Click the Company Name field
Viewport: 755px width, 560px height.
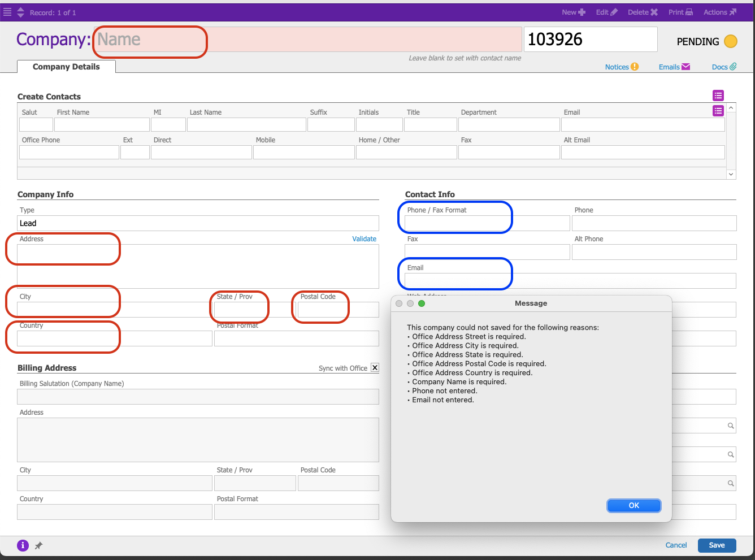pyautogui.click(x=308, y=40)
